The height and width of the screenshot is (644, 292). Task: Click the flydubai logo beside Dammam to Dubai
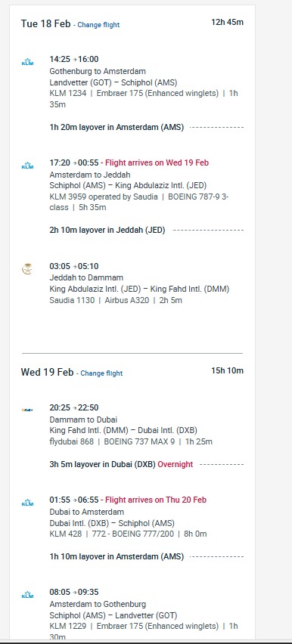[27, 410]
